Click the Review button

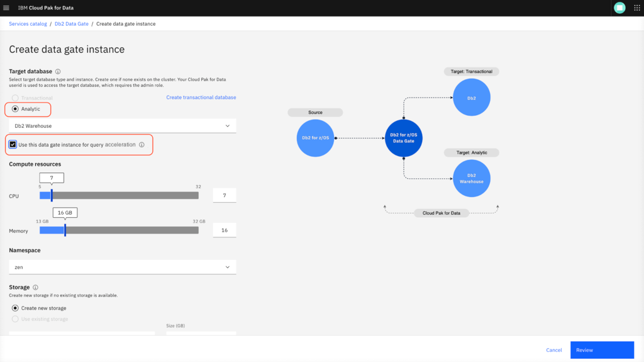602,350
